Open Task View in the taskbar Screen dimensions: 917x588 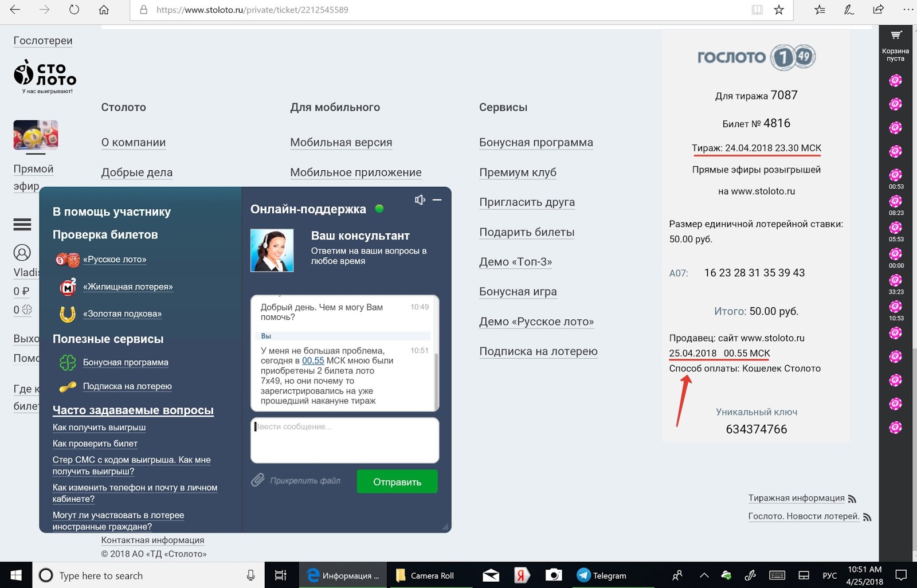click(x=280, y=575)
